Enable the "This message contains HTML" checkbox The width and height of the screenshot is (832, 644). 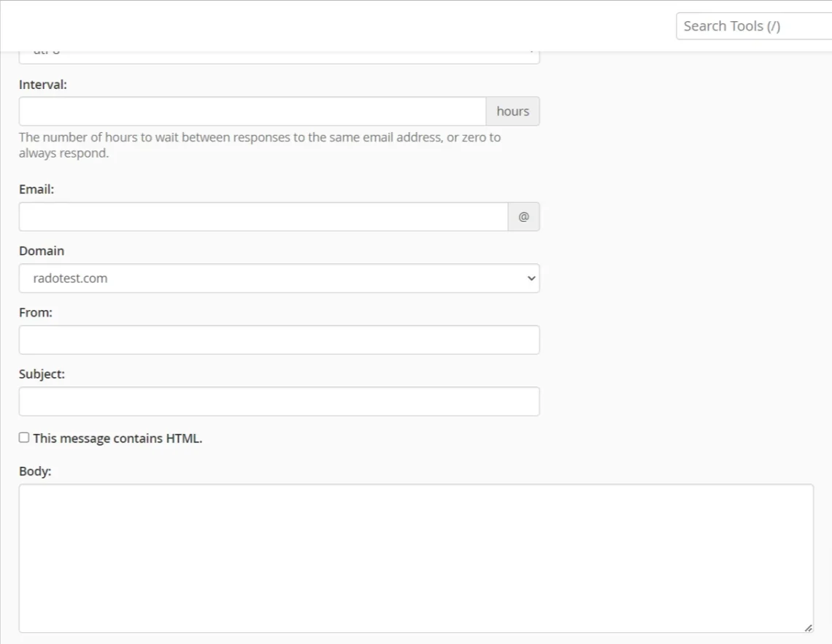[x=24, y=438]
